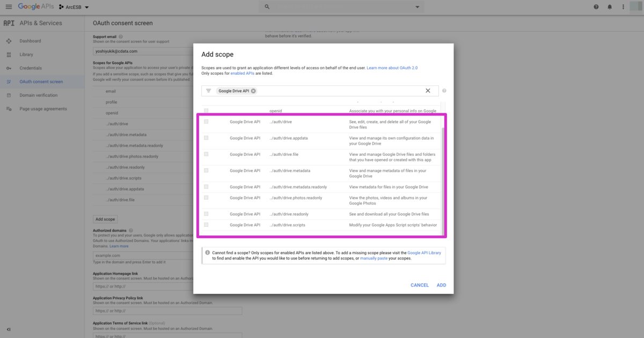Click the email scope row on consent page

143,91
